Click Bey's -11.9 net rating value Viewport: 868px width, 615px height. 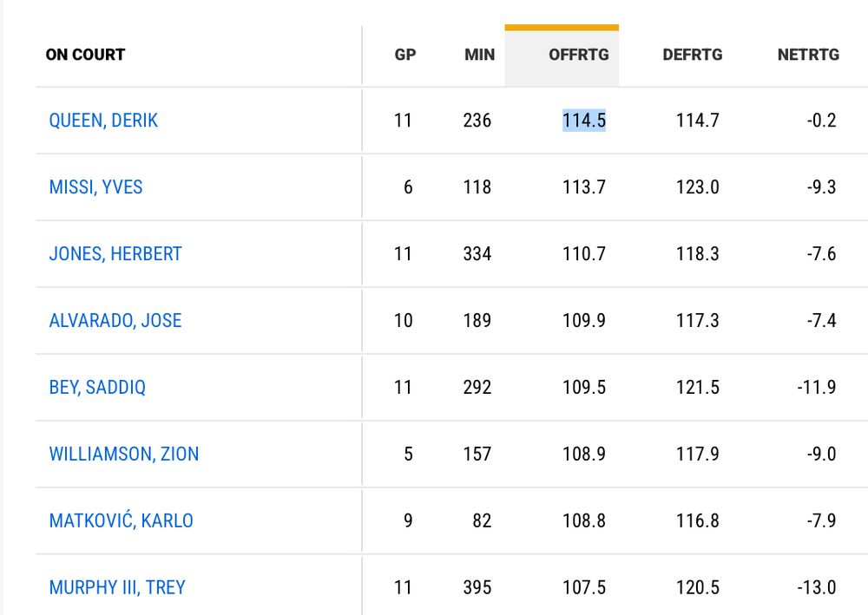(816, 388)
